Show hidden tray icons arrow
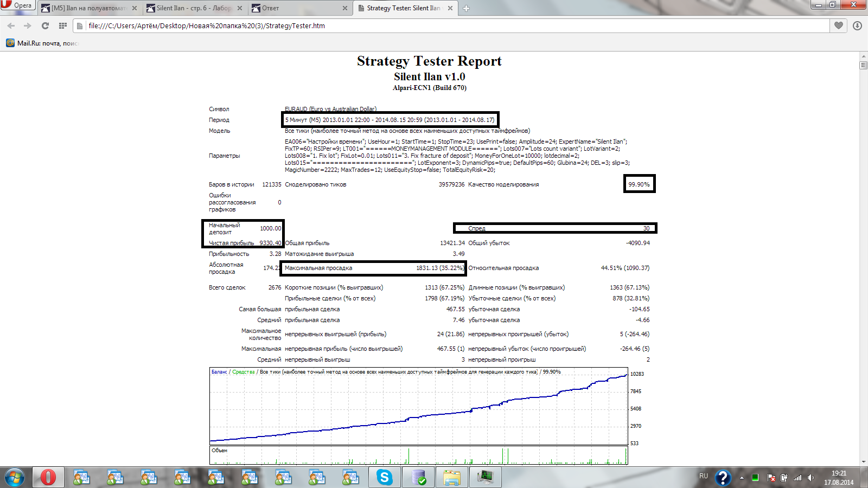 point(742,478)
